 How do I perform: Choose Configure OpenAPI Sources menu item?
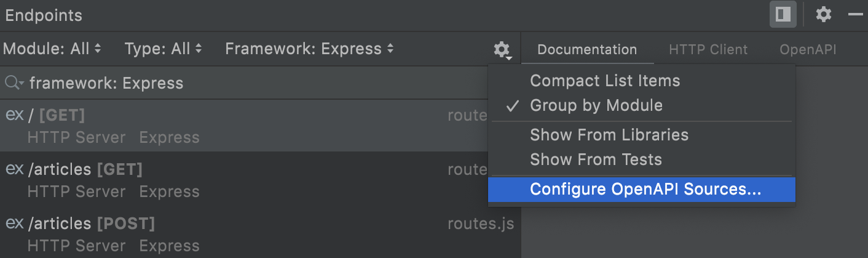pyautogui.click(x=645, y=190)
